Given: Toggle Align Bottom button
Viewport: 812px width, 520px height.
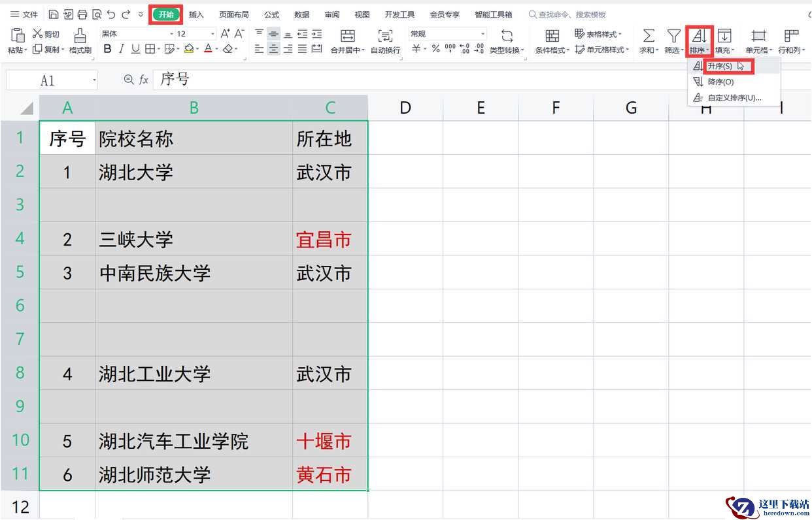Looking at the screenshot, I should click(x=288, y=34).
